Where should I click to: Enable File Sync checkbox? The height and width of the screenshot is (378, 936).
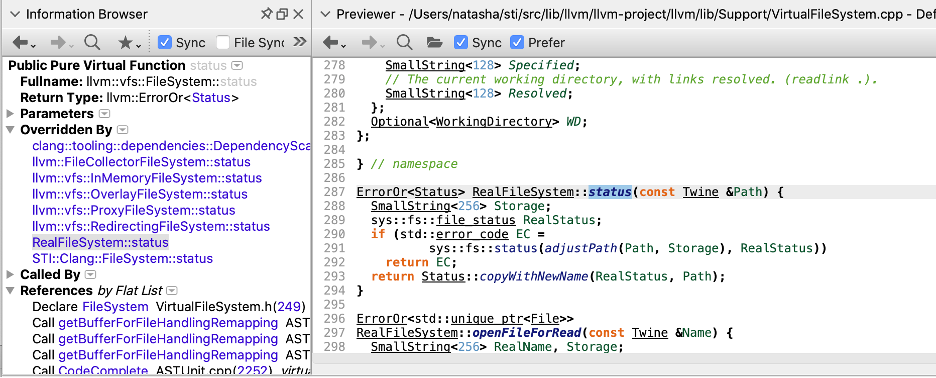[x=223, y=42]
